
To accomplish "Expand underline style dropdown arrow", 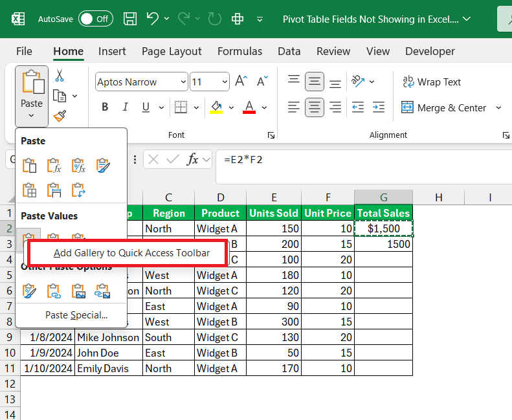I will [x=161, y=107].
